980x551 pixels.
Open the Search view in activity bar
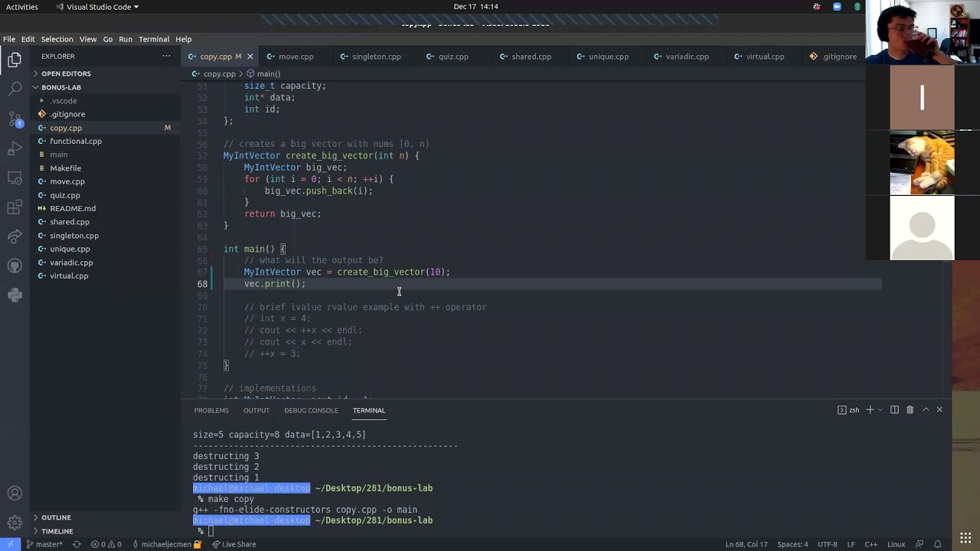(x=15, y=90)
